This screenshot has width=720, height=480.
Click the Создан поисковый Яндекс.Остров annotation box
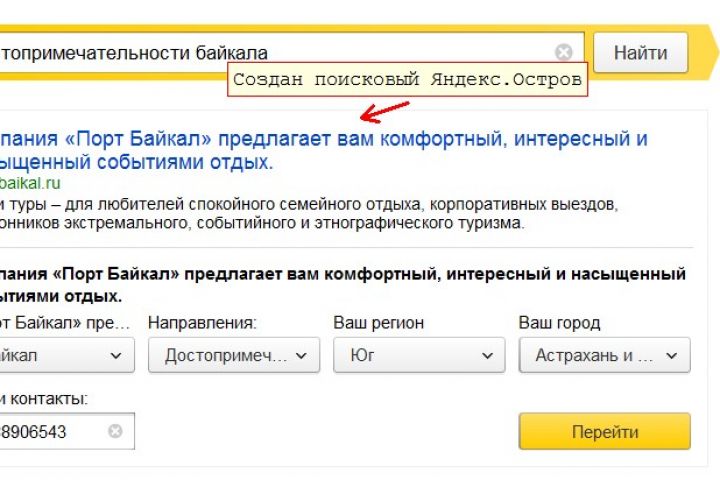point(407,79)
